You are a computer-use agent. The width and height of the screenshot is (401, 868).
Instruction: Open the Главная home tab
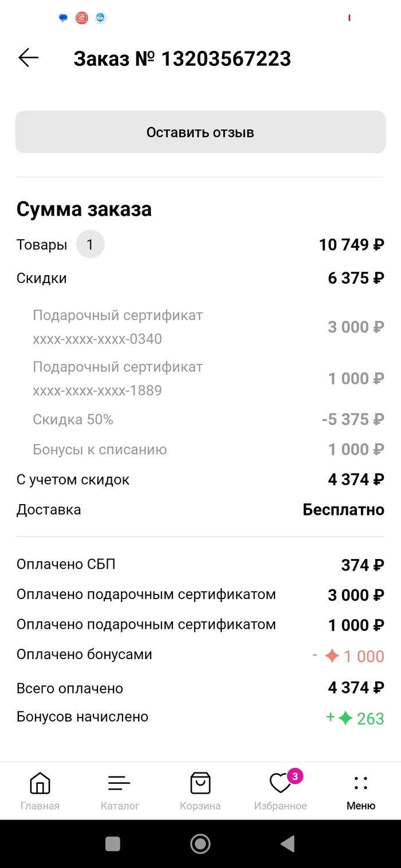coord(40,784)
